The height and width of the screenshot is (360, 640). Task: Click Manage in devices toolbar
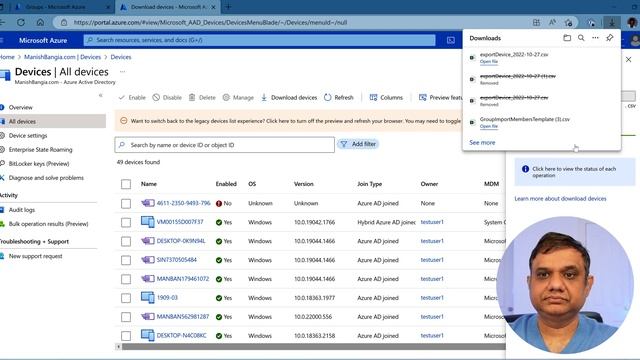pos(238,98)
